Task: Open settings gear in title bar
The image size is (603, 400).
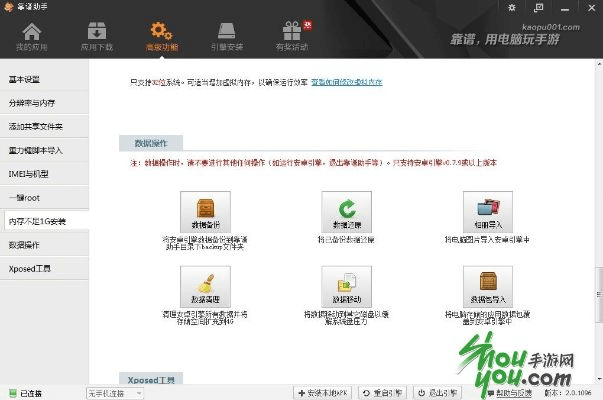Action: [511, 8]
